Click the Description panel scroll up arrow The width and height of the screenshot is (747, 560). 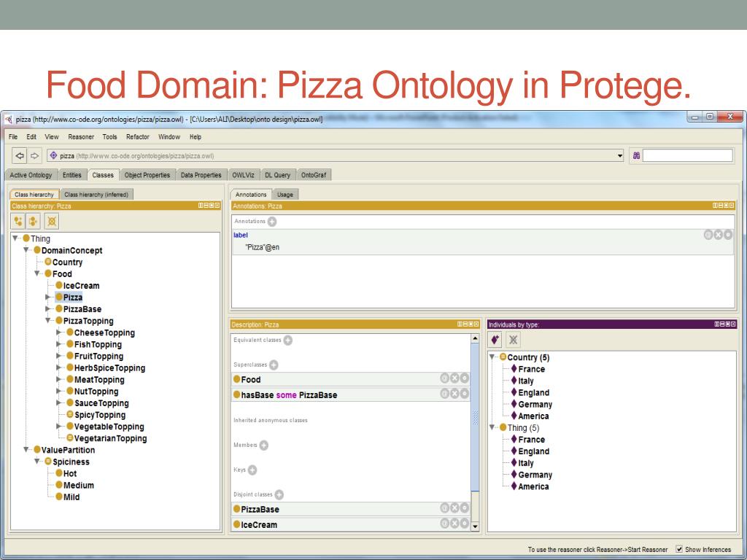click(x=474, y=338)
